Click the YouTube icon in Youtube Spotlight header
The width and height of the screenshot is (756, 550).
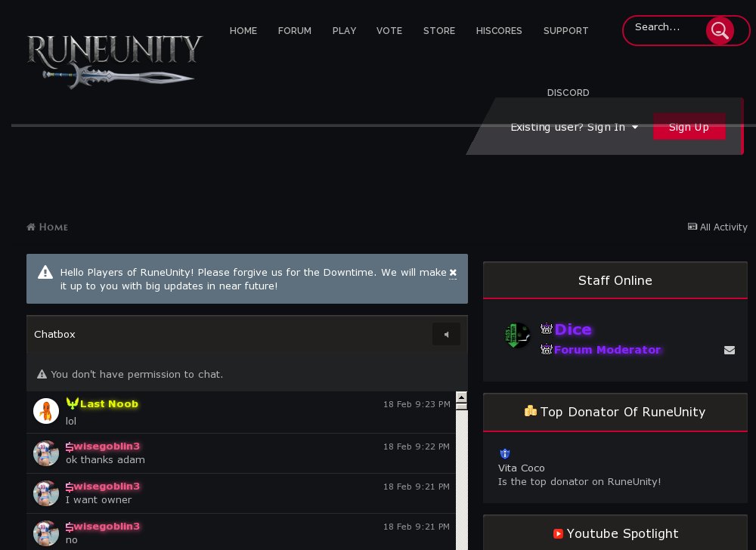pyautogui.click(x=559, y=534)
